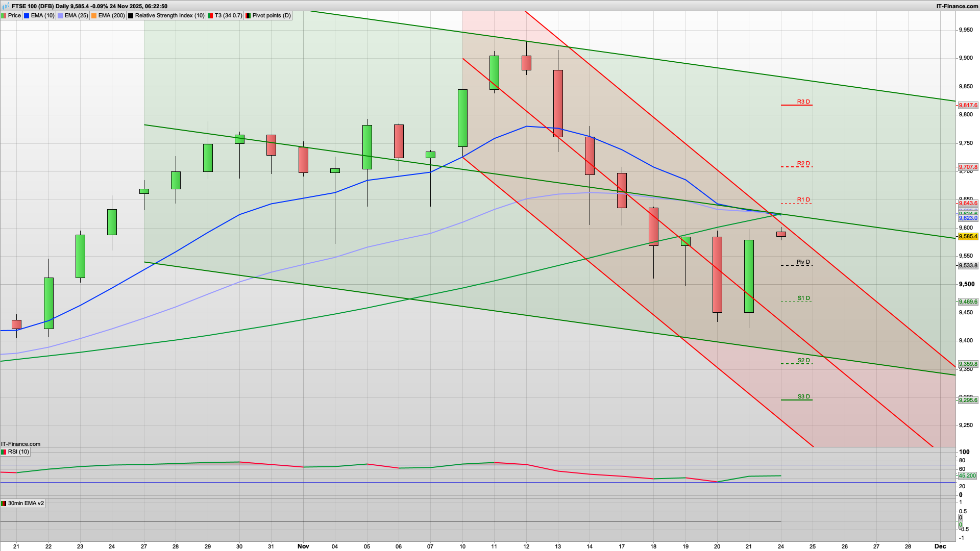Click the IT-Finance.com text inside the chart

[20, 444]
